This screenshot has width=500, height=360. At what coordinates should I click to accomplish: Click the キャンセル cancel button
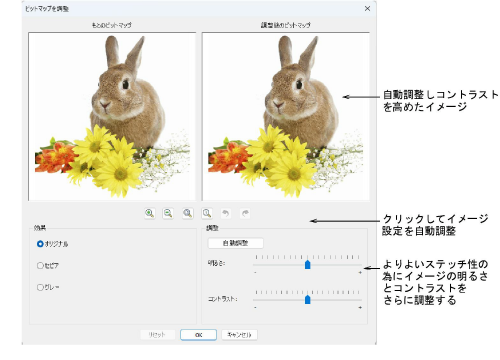239,335
